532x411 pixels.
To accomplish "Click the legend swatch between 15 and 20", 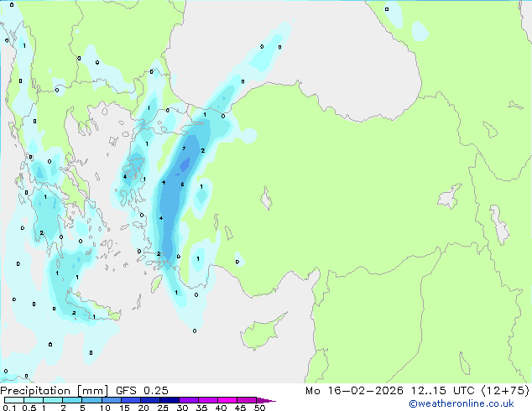I will [x=130, y=400].
